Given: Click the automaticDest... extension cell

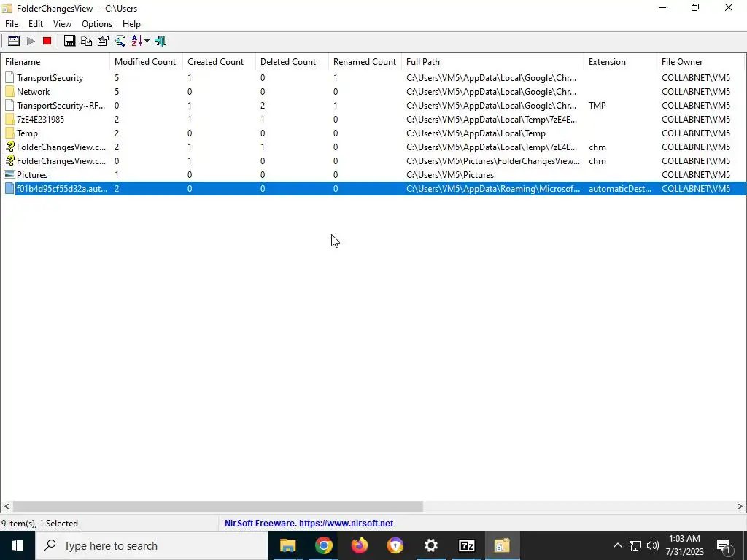Looking at the screenshot, I should point(620,189).
